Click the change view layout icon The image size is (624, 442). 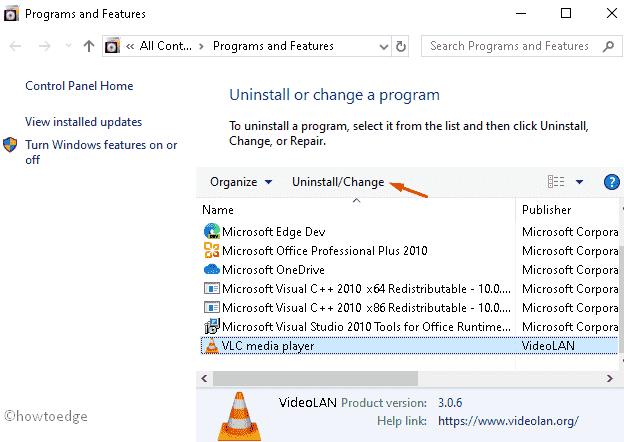556,182
